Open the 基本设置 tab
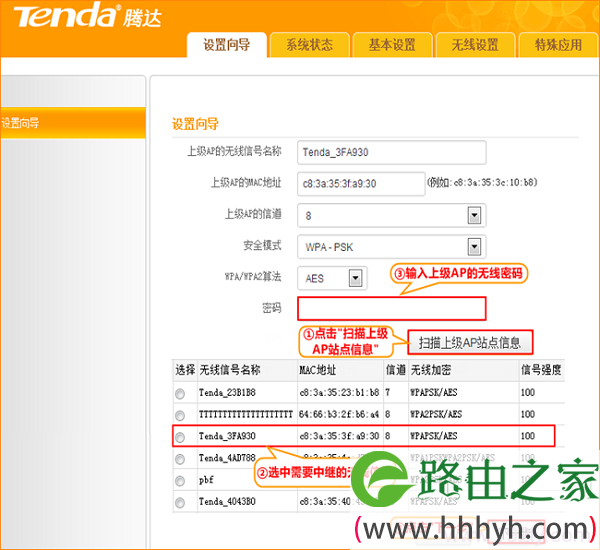 pyautogui.click(x=392, y=45)
